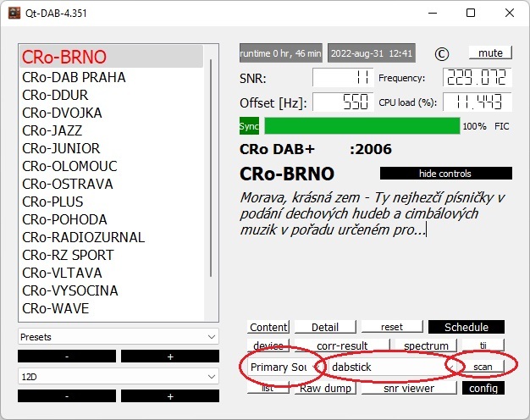This screenshot has width=530, height=420.
Task: Select CRo-JAZZ service
Action: (112, 131)
